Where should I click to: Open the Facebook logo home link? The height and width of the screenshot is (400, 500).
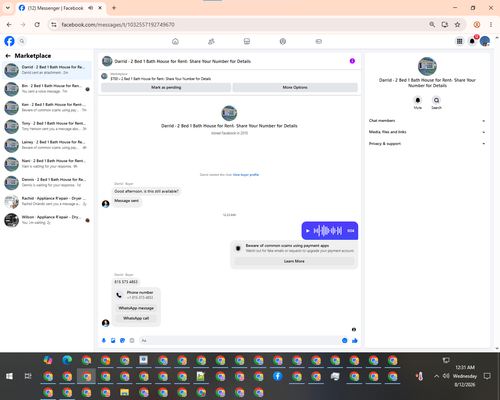(9, 41)
